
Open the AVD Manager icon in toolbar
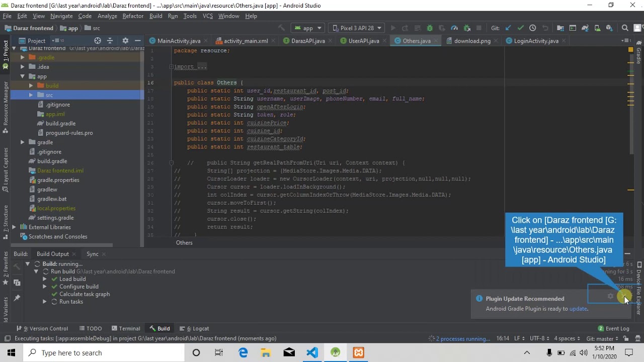click(x=597, y=28)
